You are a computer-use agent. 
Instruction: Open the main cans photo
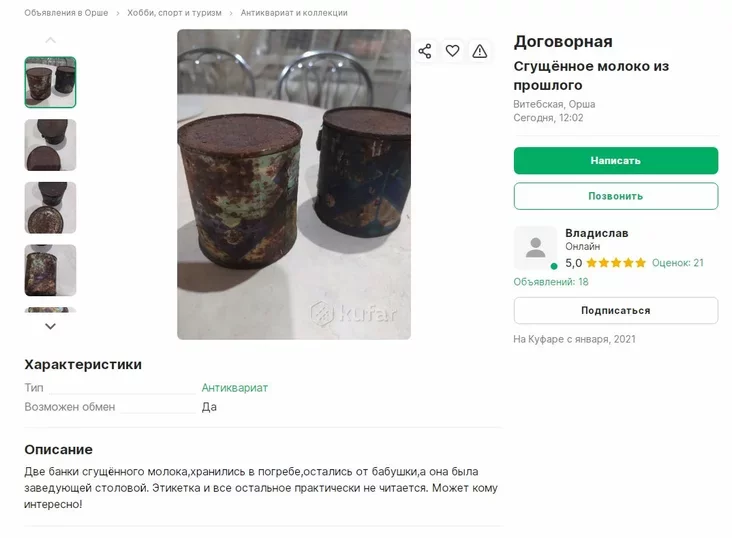[294, 184]
